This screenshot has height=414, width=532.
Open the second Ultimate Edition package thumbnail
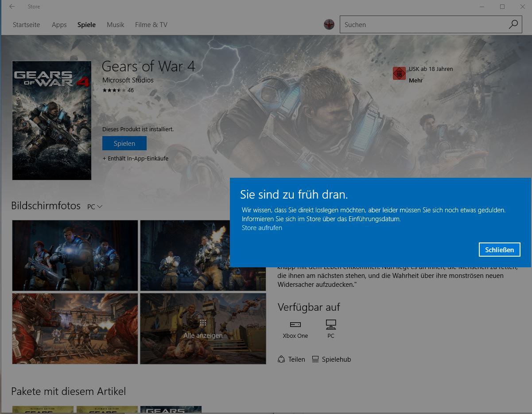pyautogui.click(x=107, y=410)
